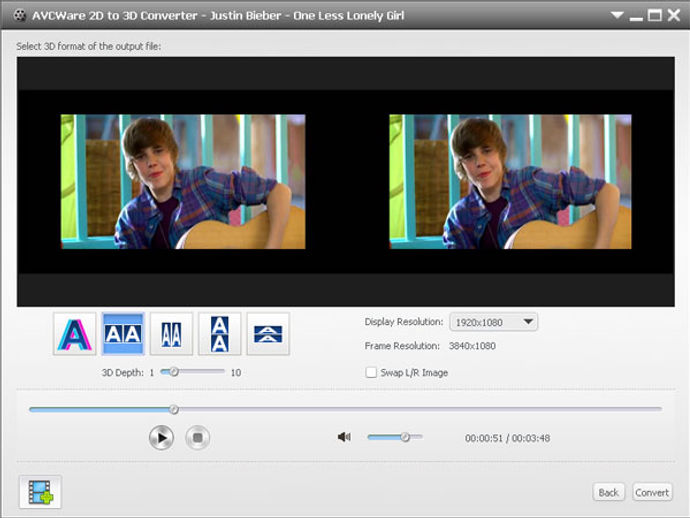Click the left-eye preview image
Screen dimensions: 690x518
[x=183, y=182]
